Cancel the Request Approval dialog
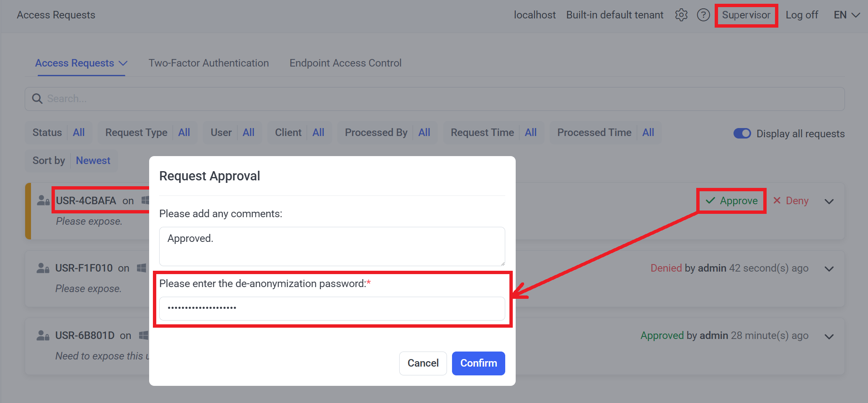 pos(423,363)
